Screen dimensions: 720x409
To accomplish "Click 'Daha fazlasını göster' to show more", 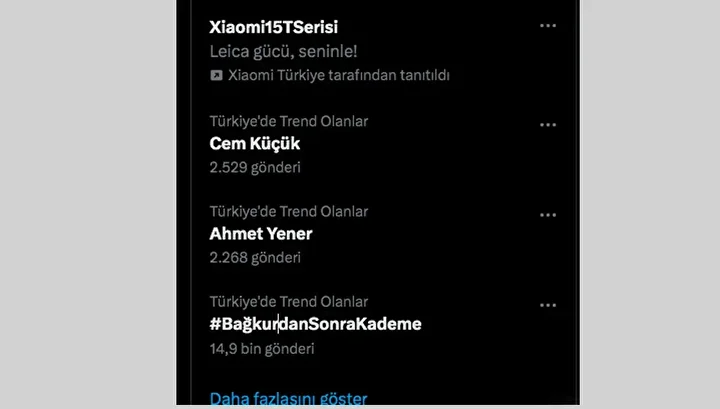I will click(x=288, y=398).
